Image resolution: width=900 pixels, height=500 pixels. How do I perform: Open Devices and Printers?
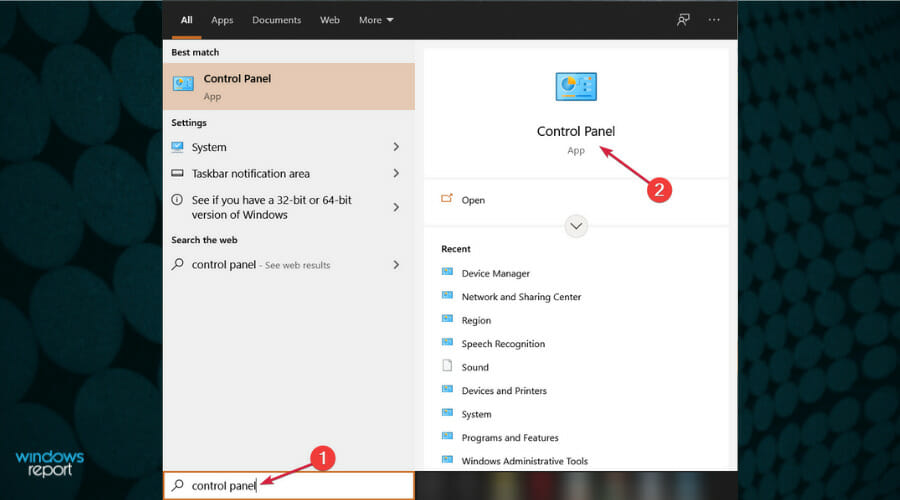(x=504, y=391)
